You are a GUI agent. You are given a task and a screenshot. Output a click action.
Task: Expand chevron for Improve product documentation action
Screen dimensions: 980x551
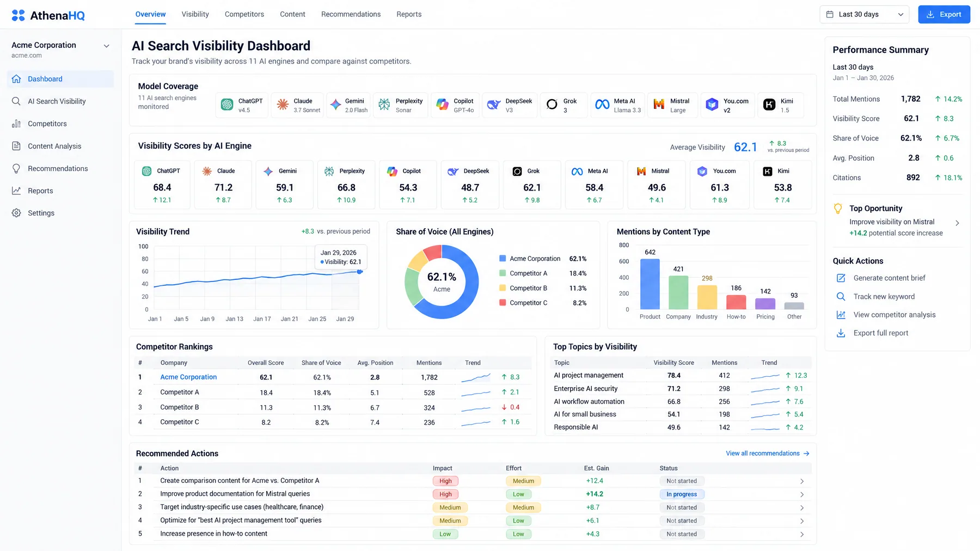[x=802, y=494]
